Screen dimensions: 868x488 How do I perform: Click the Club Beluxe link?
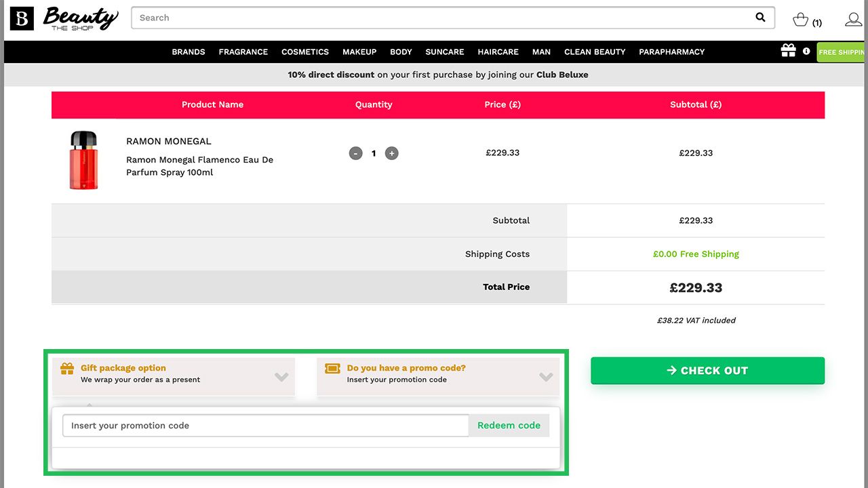coord(562,75)
